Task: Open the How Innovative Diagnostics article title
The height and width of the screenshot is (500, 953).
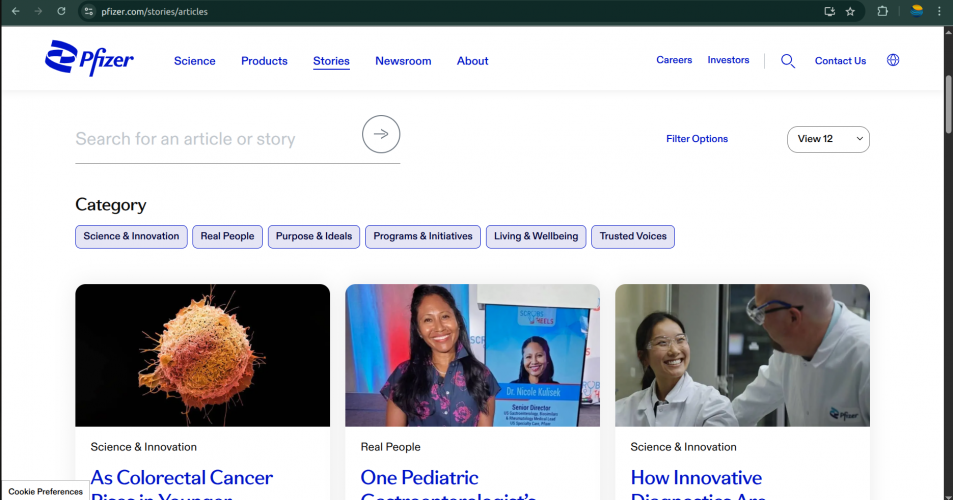Action: tap(698, 484)
